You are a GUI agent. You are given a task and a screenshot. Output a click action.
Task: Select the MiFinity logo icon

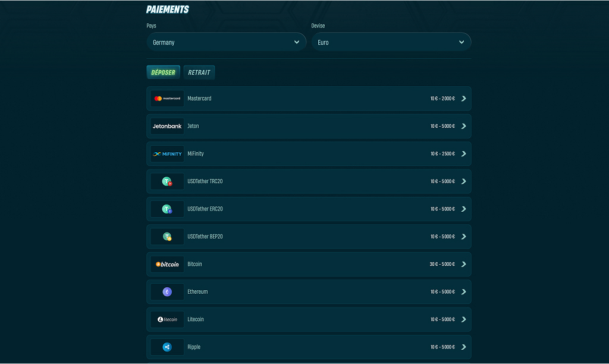pyautogui.click(x=167, y=154)
